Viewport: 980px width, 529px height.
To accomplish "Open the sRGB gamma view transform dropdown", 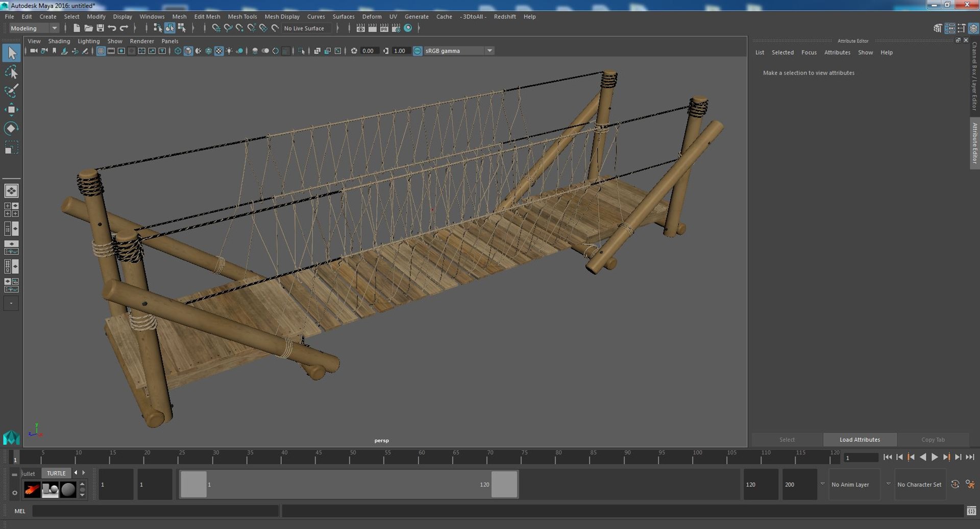I will [x=458, y=51].
